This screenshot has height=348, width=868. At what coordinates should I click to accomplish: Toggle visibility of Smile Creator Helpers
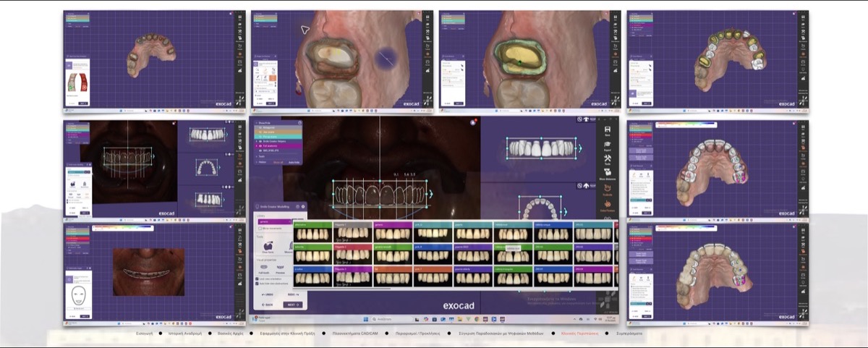(x=260, y=141)
